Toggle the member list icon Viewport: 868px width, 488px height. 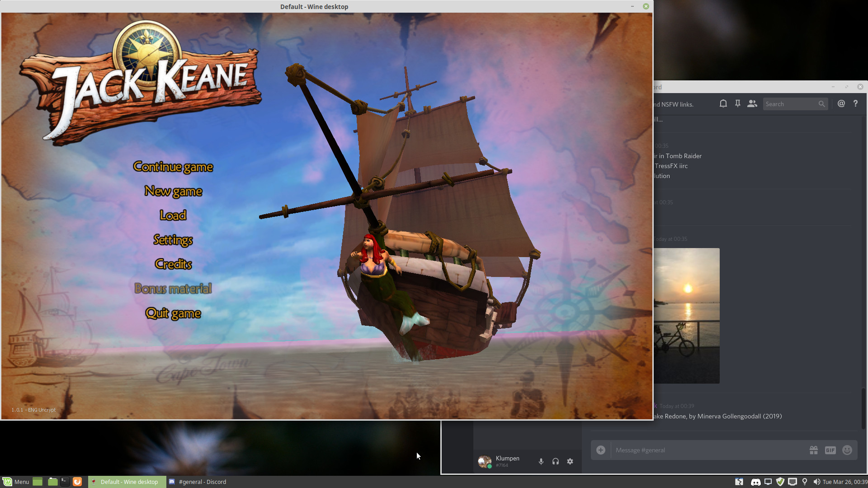pos(752,103)
